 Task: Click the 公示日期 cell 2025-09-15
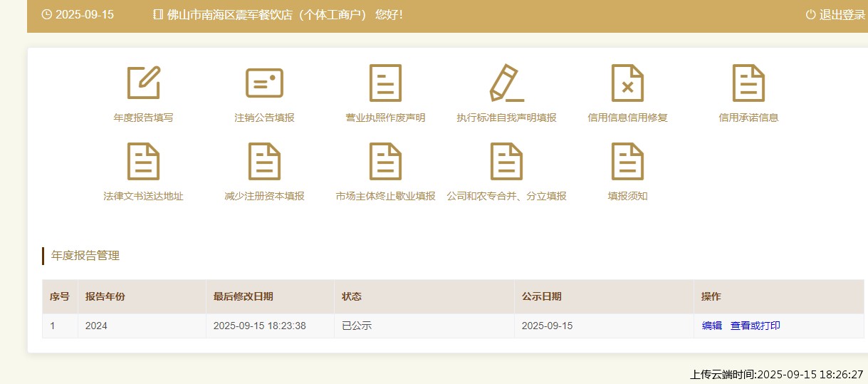click(x=604, y=326)
